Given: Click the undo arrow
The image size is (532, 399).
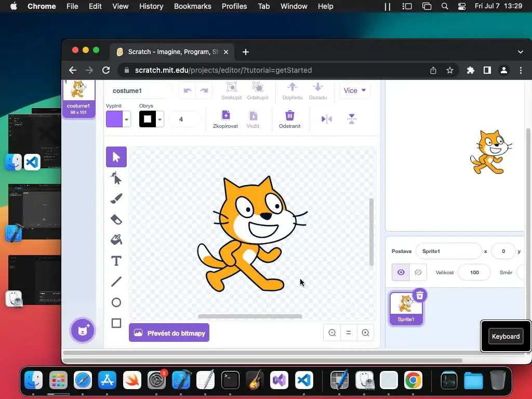Looking at the screenshot, I should pyautogui.click(x=188, y=90).
